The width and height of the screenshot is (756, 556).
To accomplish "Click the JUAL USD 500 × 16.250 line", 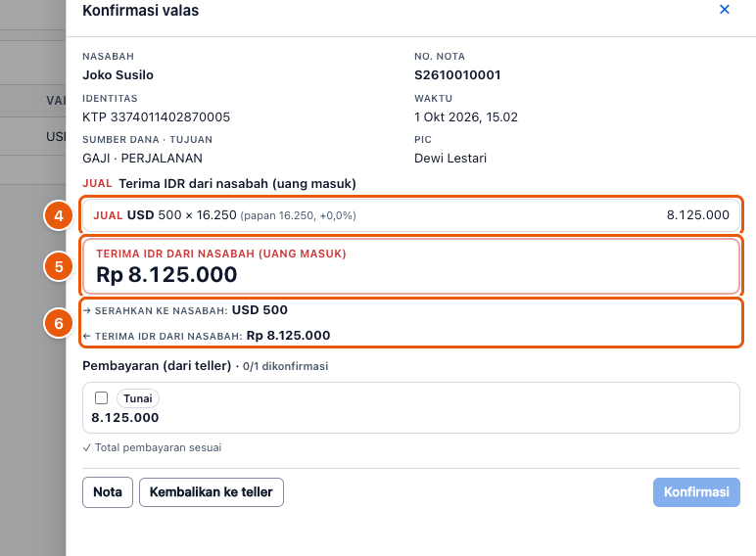I will [410, 215].
